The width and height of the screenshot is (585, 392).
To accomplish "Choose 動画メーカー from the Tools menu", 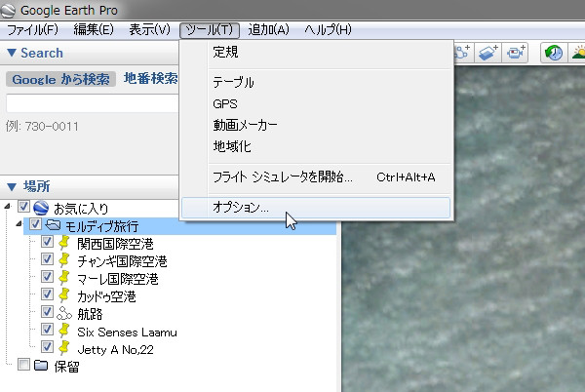I will tap(316, 125).
